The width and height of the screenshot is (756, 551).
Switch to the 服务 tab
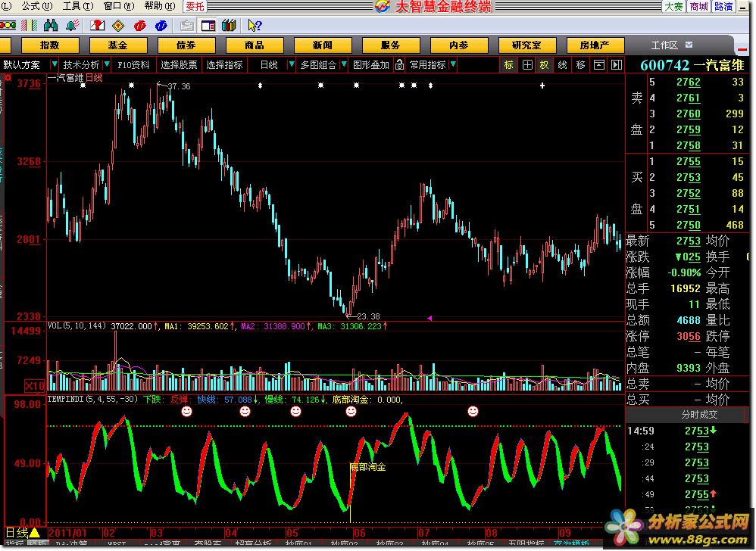[x=391, y=45]
